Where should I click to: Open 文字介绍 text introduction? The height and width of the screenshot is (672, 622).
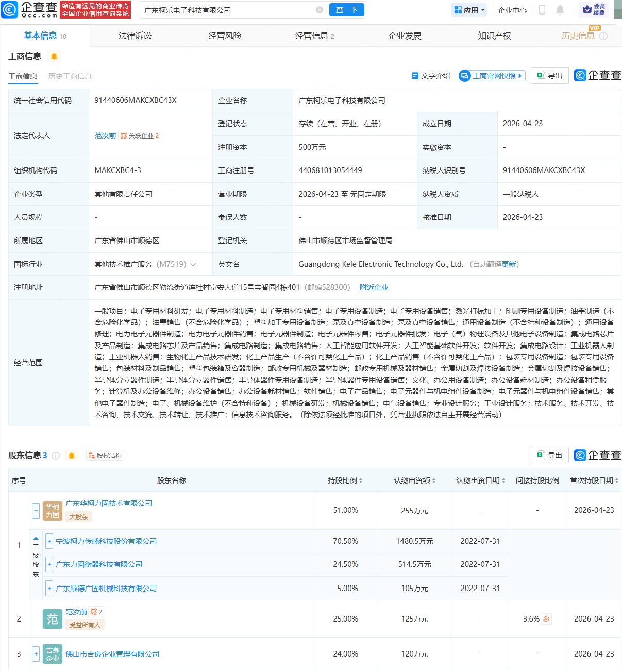[431, 76]
